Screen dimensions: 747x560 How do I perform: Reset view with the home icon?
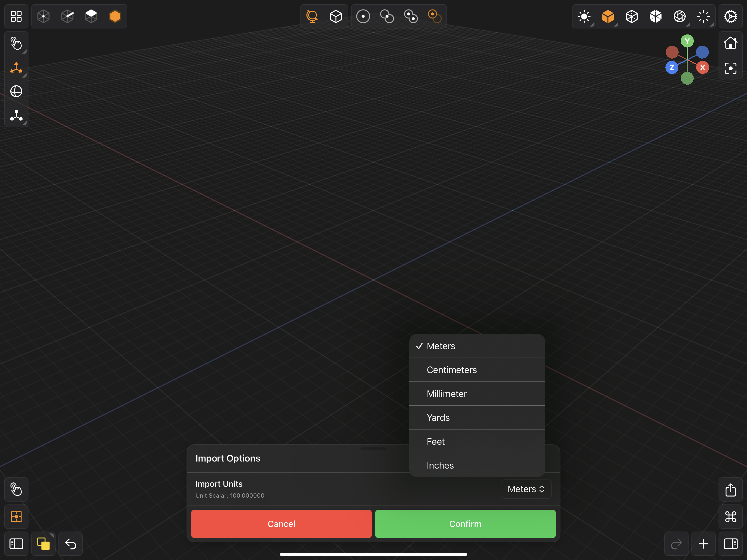click(x=730, y=43)
